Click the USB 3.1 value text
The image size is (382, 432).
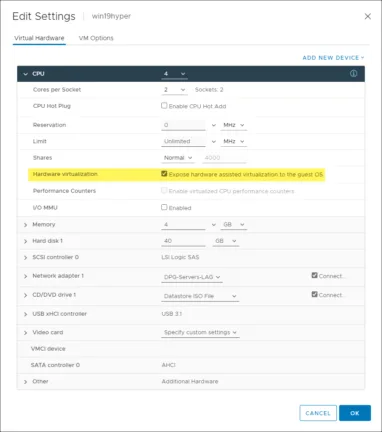(x=172, y=314)
